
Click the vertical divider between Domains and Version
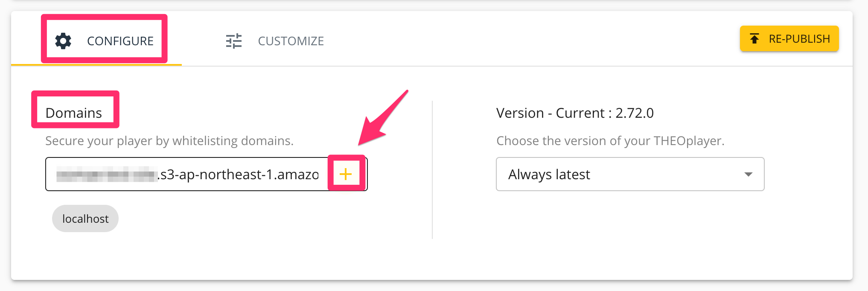[x=432, y=171]
